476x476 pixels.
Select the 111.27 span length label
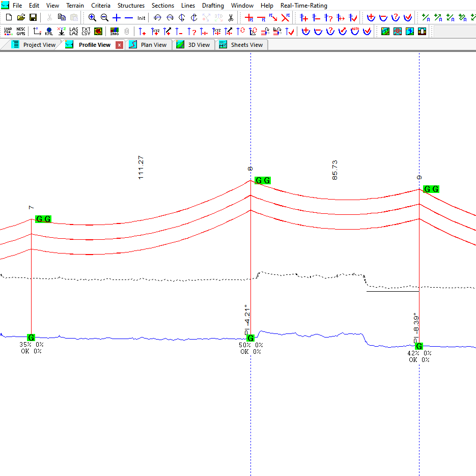click(x=141, y=167)
